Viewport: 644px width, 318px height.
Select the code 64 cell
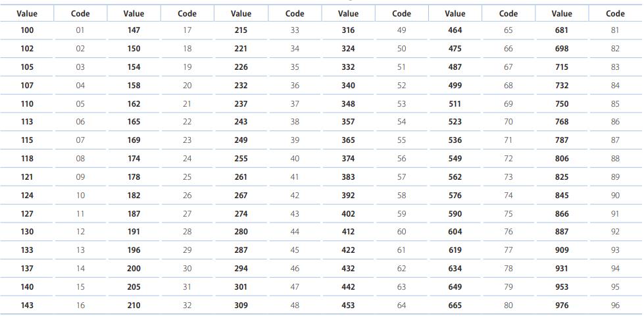click(401, 305)
